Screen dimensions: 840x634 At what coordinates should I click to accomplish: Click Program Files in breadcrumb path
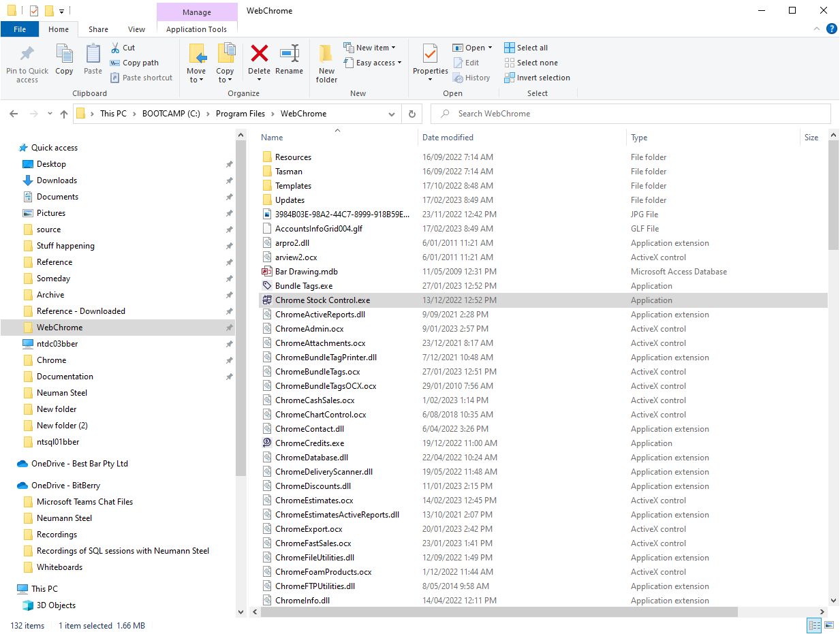pos(240,114)
